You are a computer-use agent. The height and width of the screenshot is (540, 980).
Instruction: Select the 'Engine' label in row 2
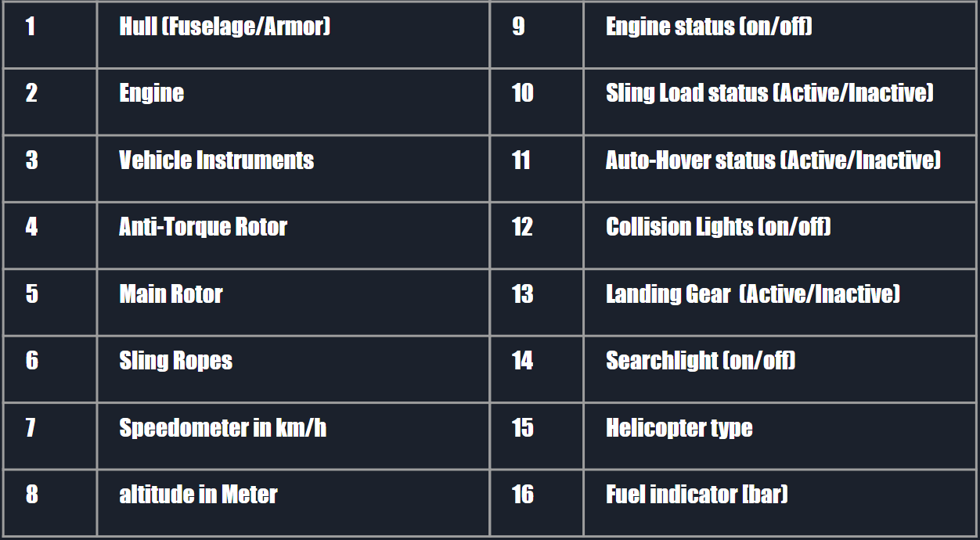tap(152, 93)
